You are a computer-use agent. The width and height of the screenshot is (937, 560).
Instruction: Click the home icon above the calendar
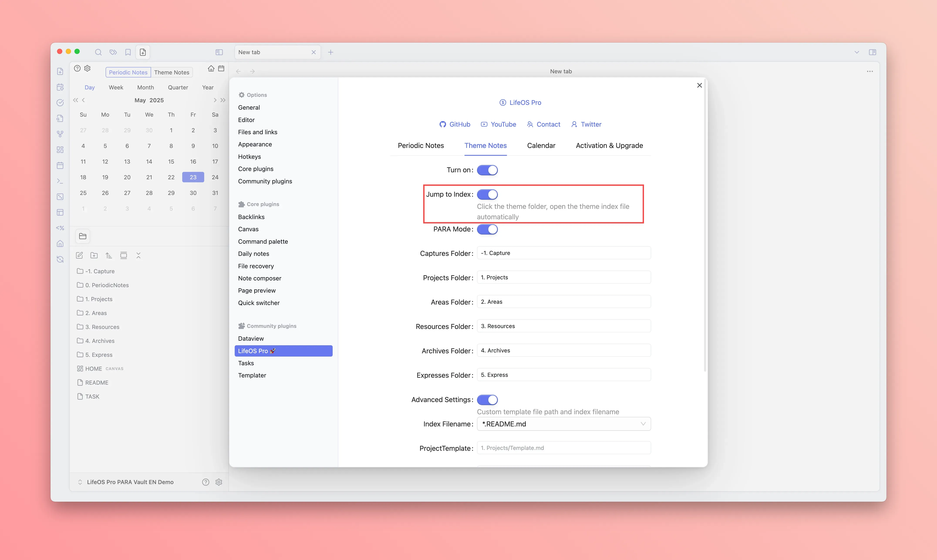click(211, 68)
